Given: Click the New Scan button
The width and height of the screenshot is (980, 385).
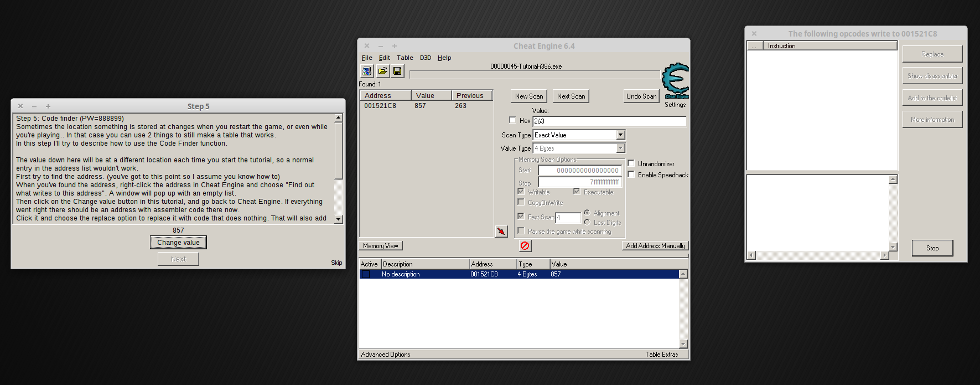Looking at the screenshot, I should [529, 96].
